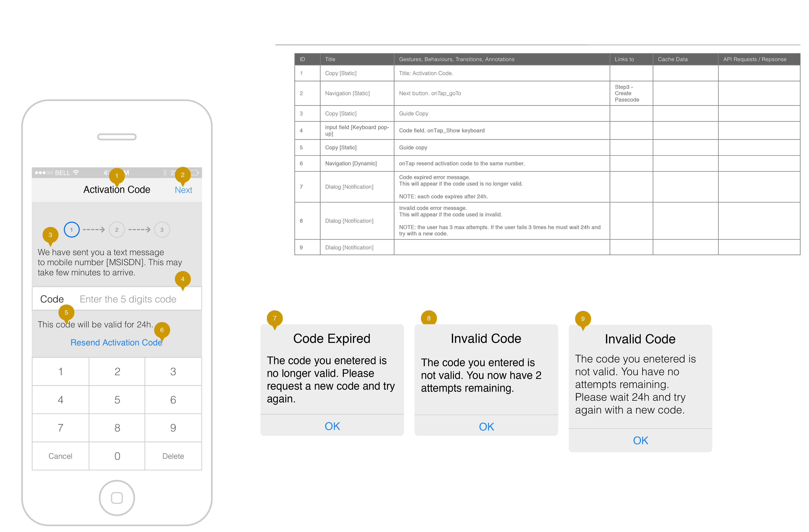Click 'Code expired error message.' cell
809x532 pixels.
click(502, 187)
